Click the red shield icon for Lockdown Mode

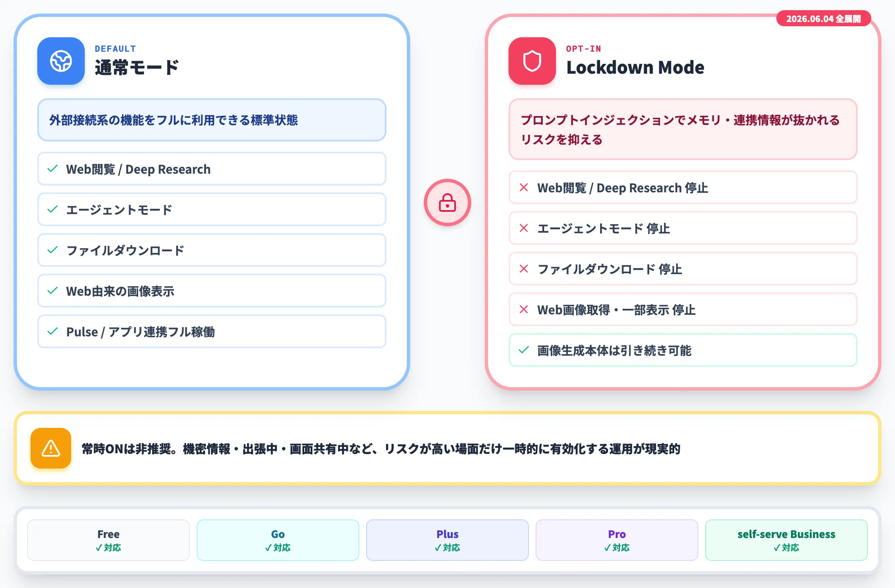pyautogui.click(x=532, y=61)
